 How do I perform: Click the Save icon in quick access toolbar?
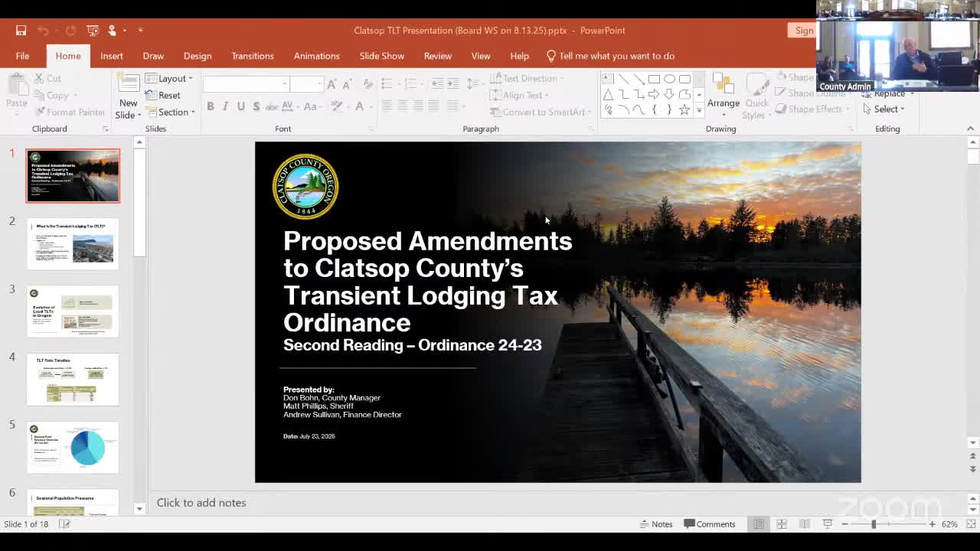[21, 31]
